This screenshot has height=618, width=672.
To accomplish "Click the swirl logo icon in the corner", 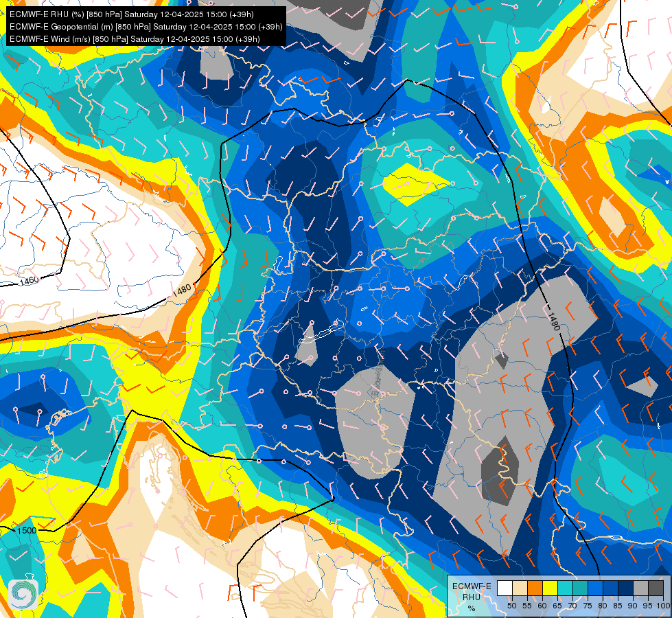I will pyautogui.click(x=23, y=594).
